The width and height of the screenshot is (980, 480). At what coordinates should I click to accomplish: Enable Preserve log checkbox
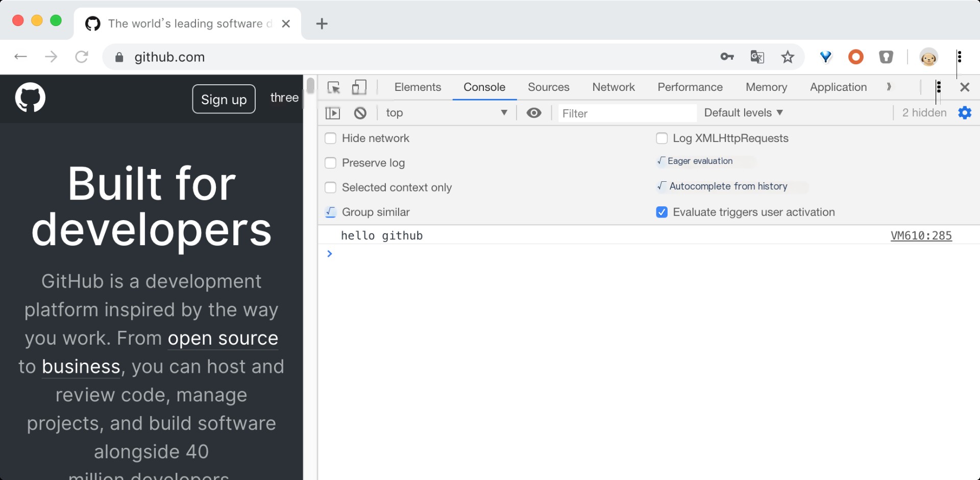pos(331,163)
